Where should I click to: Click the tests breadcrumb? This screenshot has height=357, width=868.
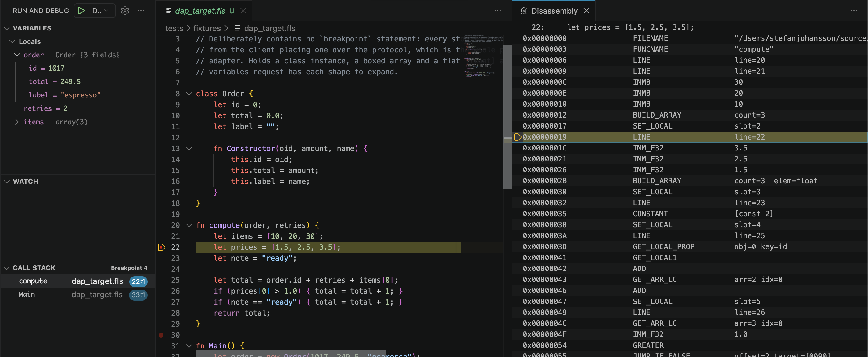tap(174, 28)
